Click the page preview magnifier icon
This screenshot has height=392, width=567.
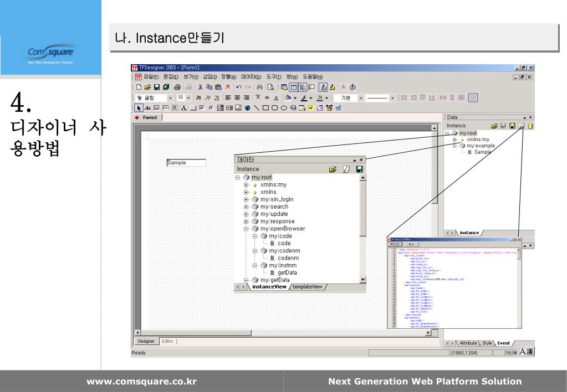270,87
